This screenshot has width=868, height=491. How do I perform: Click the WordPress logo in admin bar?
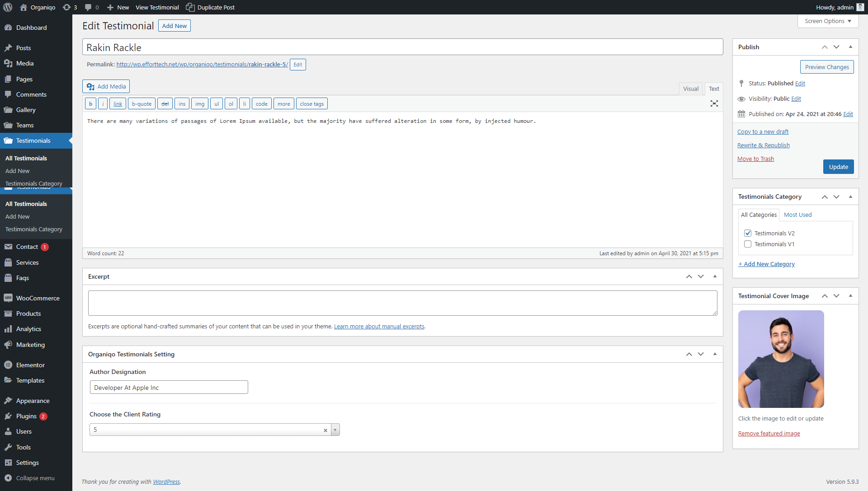pyautogui.click(x=8, y=7)
